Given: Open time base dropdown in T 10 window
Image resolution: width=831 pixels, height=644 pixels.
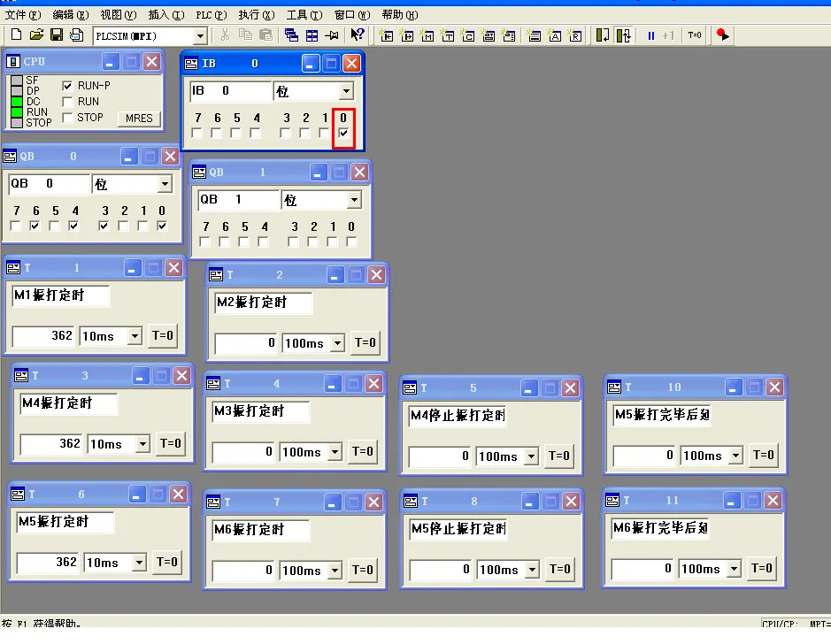Looking at the screenshot, I should click(735, 456).
